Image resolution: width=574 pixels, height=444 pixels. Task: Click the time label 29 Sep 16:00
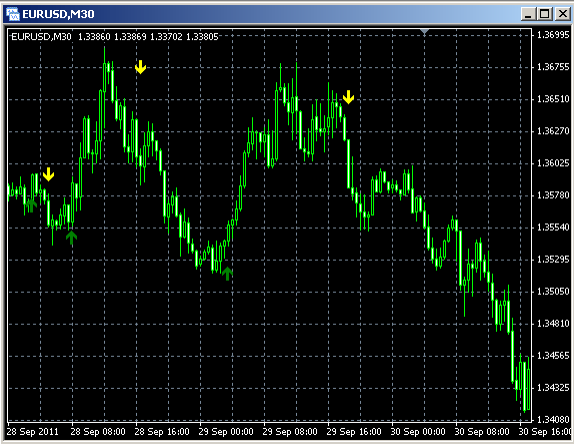click(354, 432)
